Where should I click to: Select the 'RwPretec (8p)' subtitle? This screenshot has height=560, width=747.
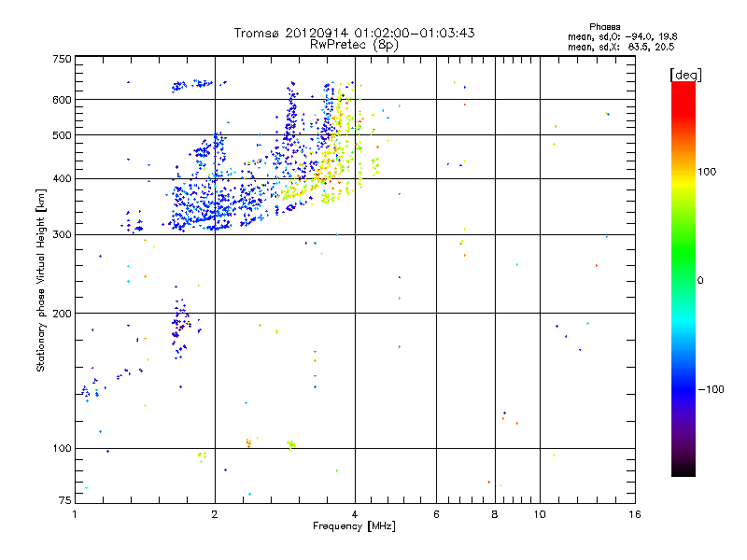coord(354,44)
